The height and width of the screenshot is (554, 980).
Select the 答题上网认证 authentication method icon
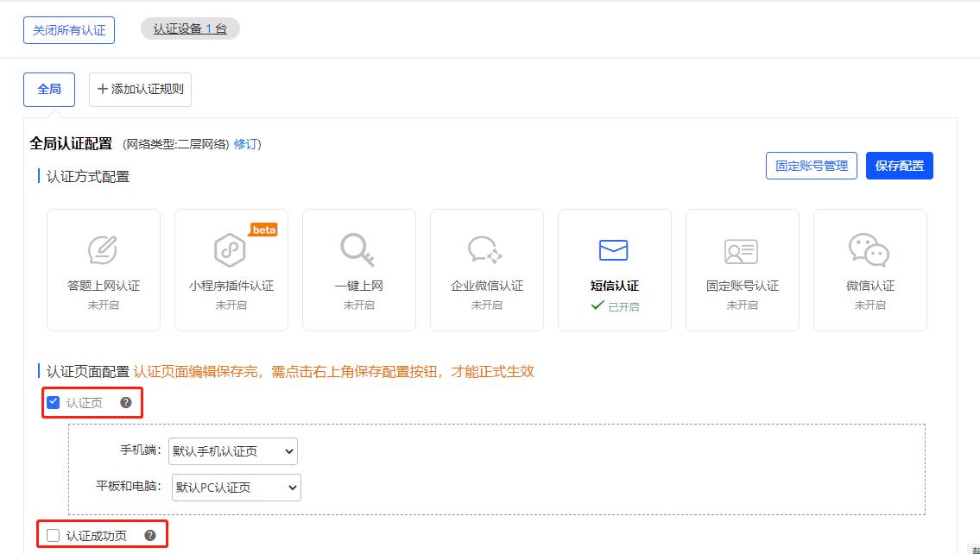pyautogui.click(x=104, y=250)
